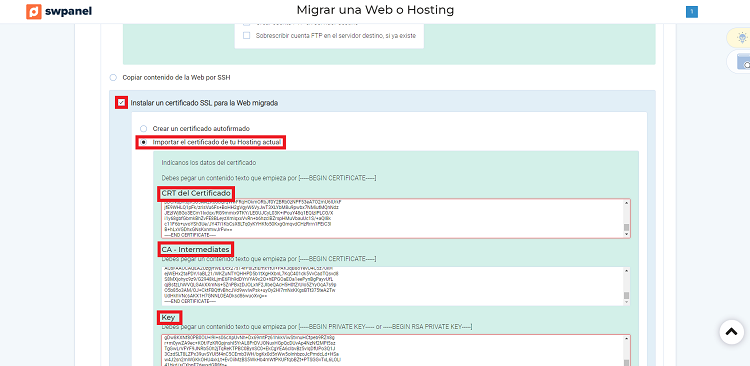Viewport: 750px width, 366px height.
Task: Uncheck 'Instalar un certificado SSL para la Web migrada'
Action: coord(121,102)
